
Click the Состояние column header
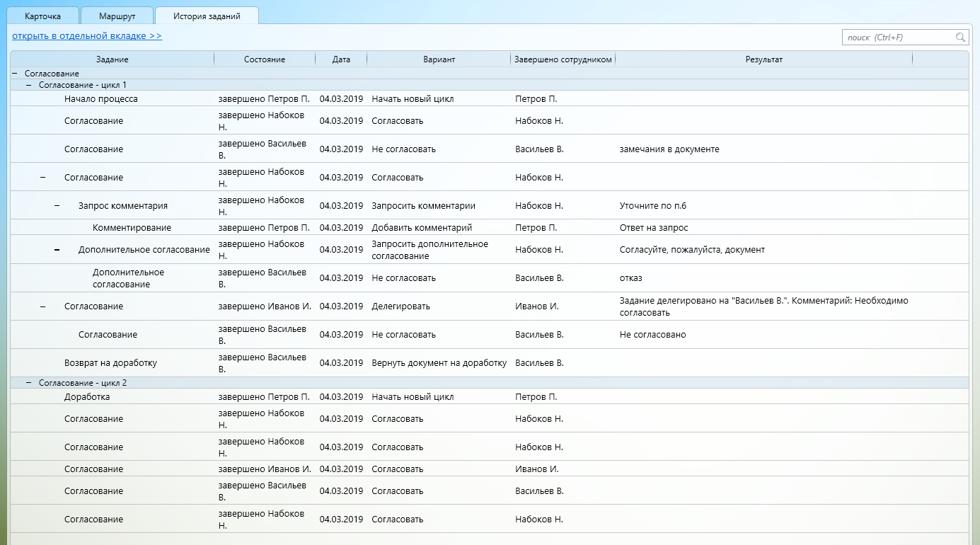[x=265, y=59]
